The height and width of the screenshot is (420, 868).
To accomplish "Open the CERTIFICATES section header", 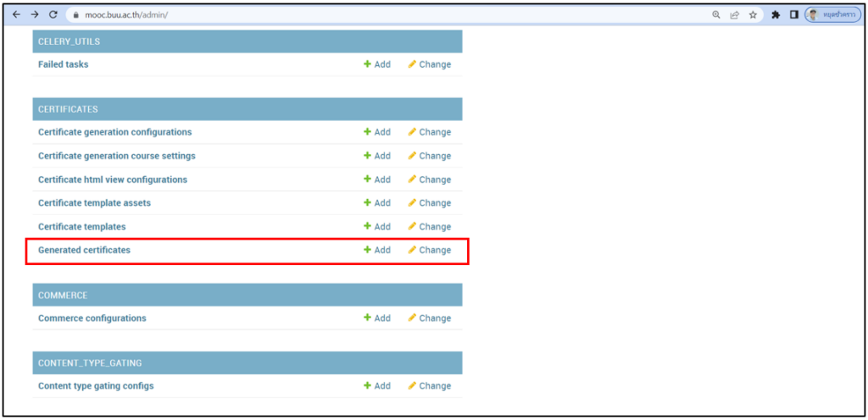I will [x=68, y=109].
